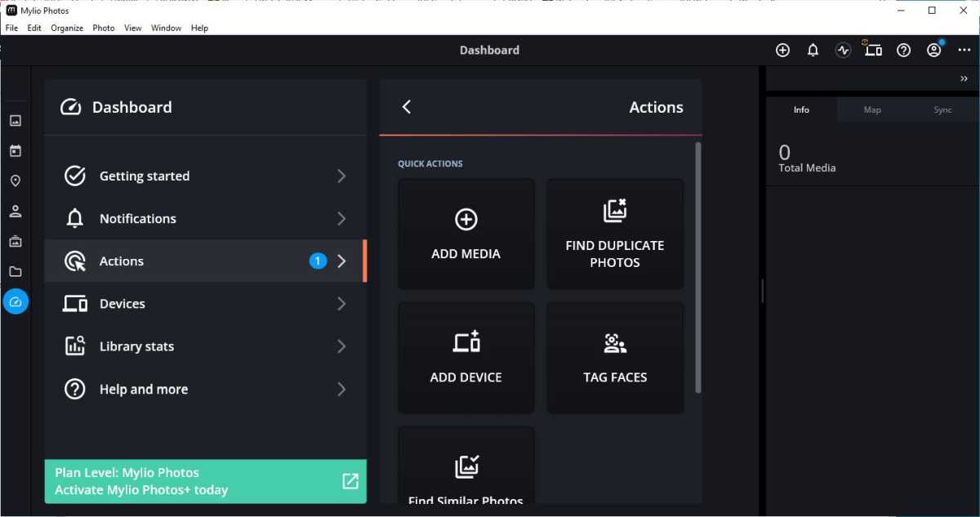
Task: Open the devices icon in top toolbar
Action: [872, 49]
